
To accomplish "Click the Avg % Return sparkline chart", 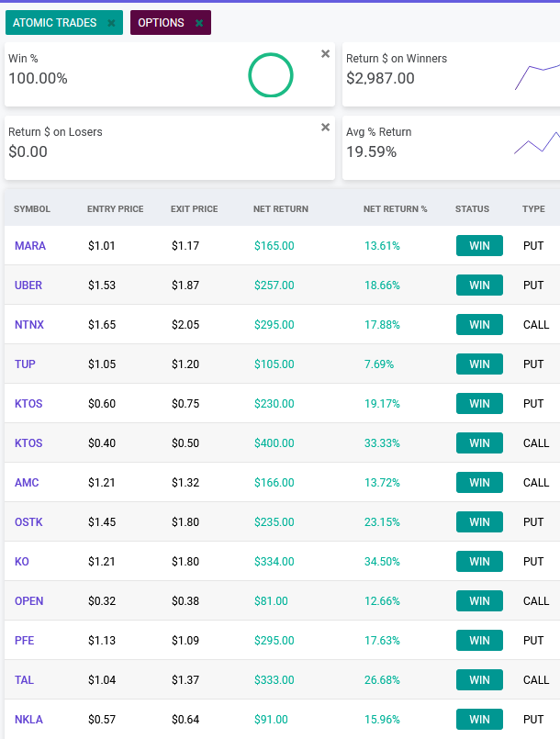I will point(537,142).
